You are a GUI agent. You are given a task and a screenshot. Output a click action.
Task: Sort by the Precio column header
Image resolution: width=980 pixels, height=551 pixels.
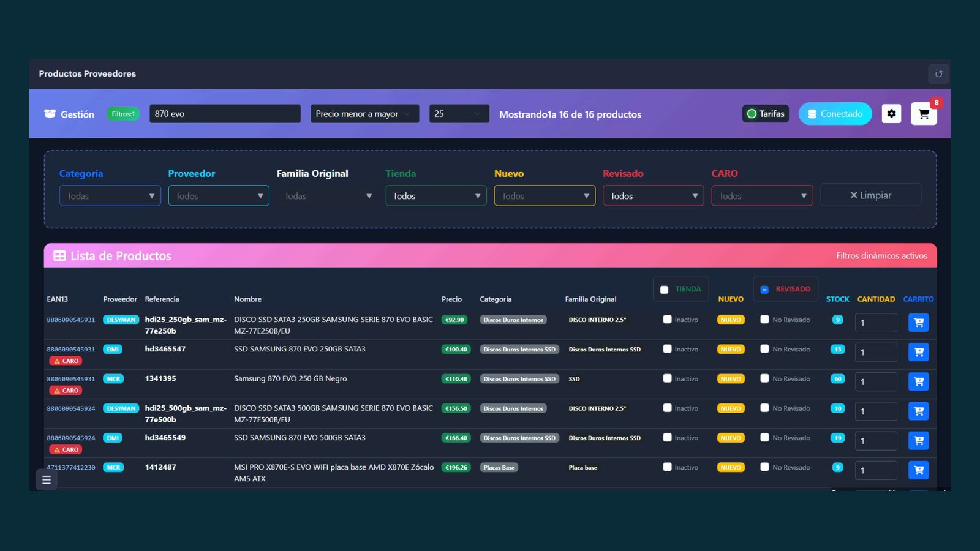pyautogui.click(x=451, y=299)
